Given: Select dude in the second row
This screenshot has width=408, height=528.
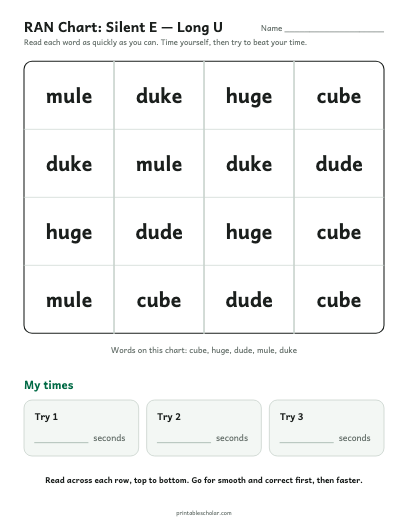Looking at the screenshot, I should coord(339,164).
